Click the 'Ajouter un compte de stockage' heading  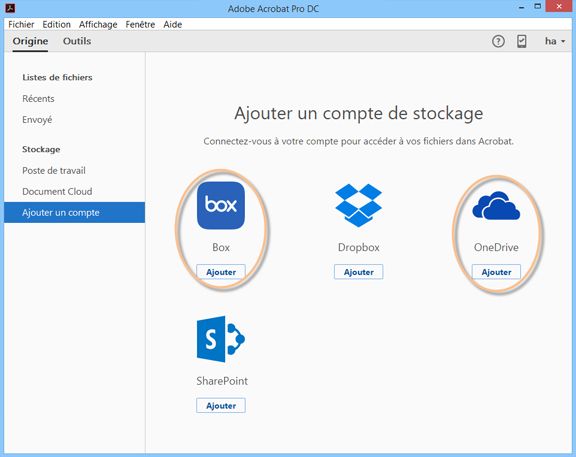[x=359, y=114]
